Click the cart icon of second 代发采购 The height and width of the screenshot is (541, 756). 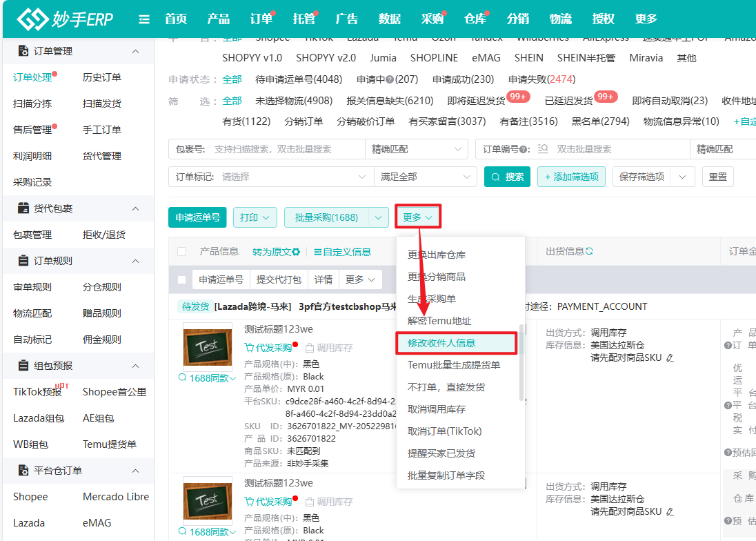point(249,502)
